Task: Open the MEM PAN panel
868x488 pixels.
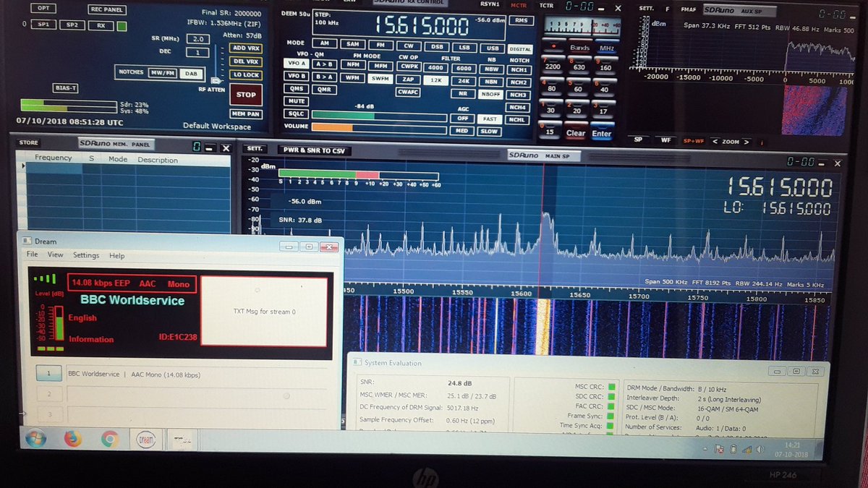Action: [246, 114]
